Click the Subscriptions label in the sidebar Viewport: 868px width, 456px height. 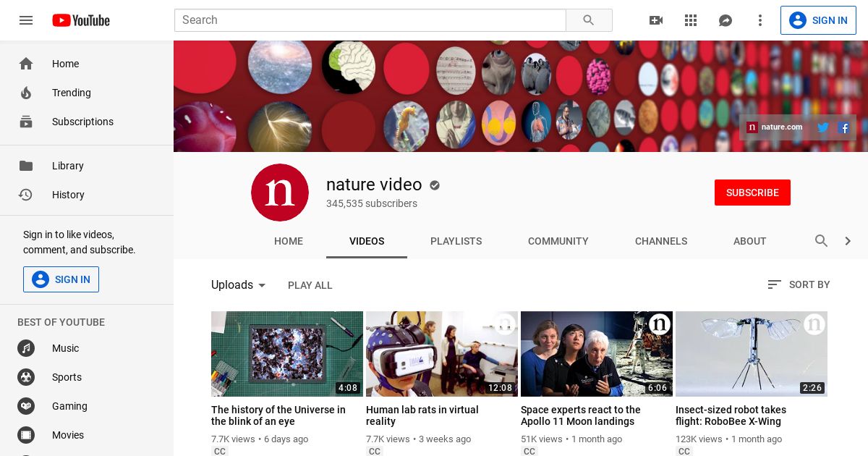[82, 122]
